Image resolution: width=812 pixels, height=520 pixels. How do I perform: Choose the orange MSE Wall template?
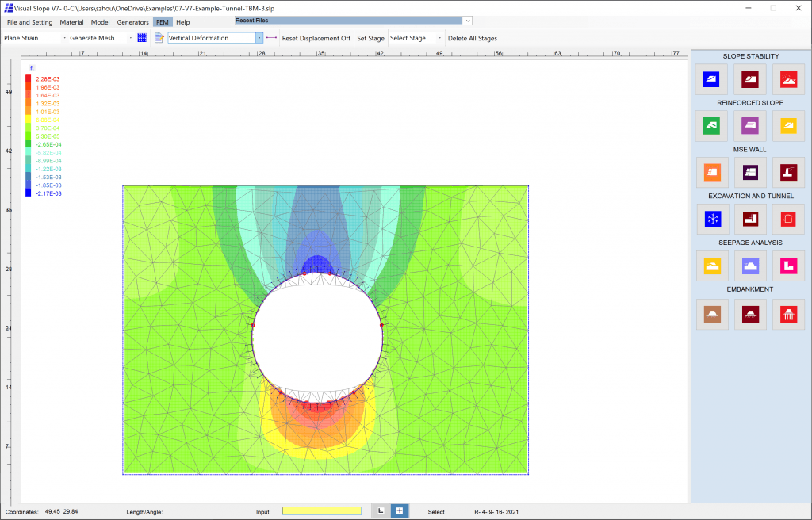[712, 173]
